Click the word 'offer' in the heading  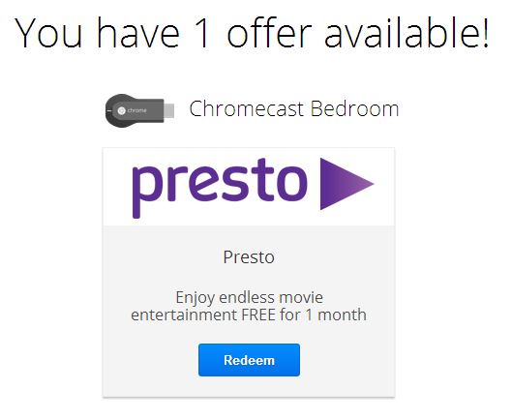[269, 33]
